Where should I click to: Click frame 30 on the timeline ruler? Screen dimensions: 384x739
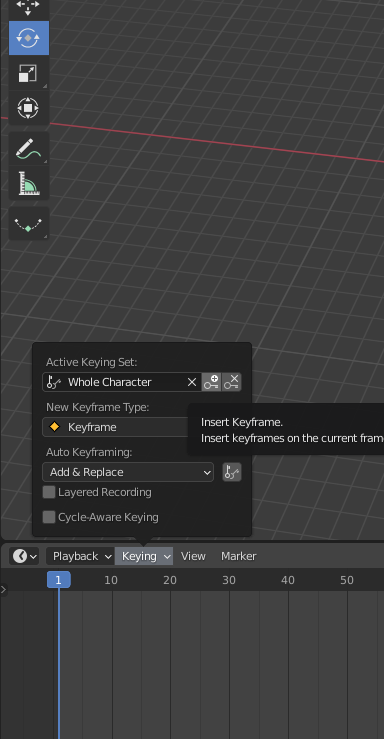(229, 580)
